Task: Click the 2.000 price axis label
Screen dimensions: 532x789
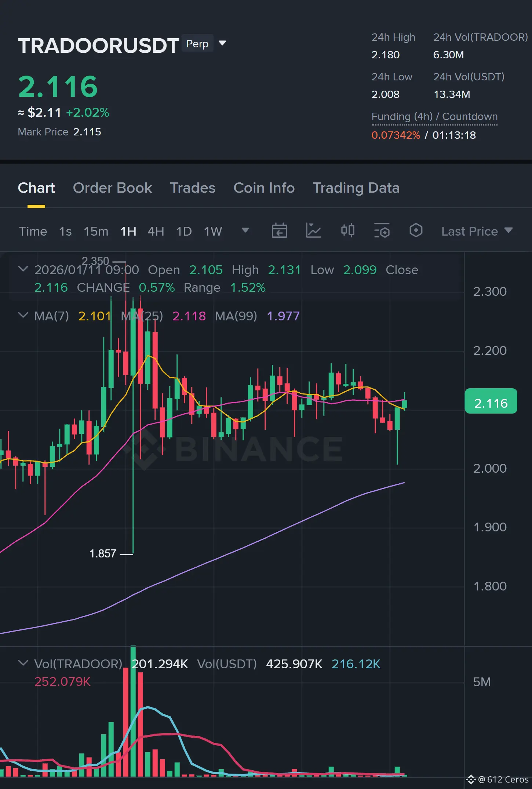Action: pos(490,468)
